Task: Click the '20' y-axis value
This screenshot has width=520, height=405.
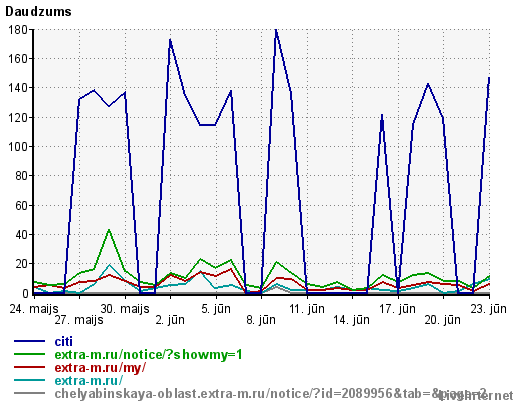Action: pos(21,264)
